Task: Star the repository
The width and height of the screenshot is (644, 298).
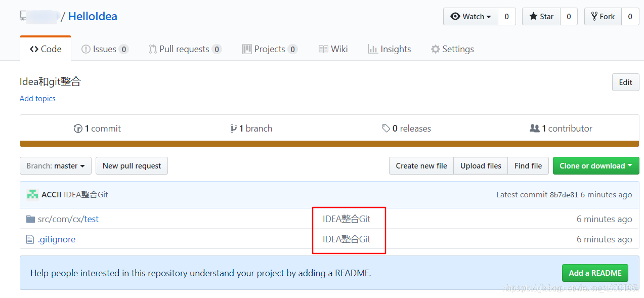Action: pos(541,16)
